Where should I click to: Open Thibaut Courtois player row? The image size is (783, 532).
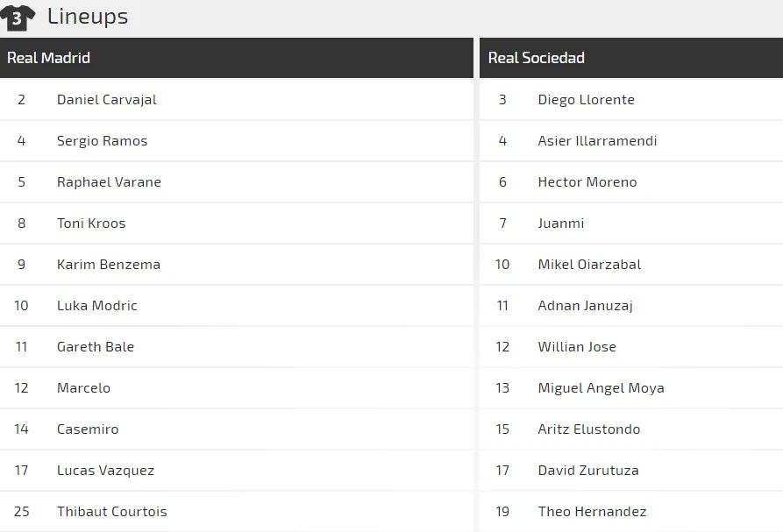pos(111,512)
